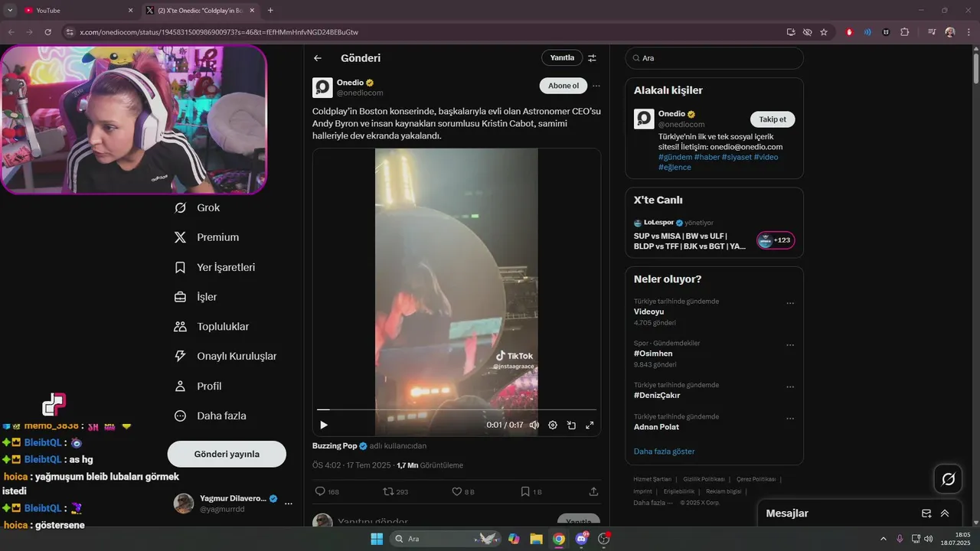Image resolution: width=980 pixels, height=551 pixels.
Task: Click the Yanıtla button in the post header
Action: point(562,58)
